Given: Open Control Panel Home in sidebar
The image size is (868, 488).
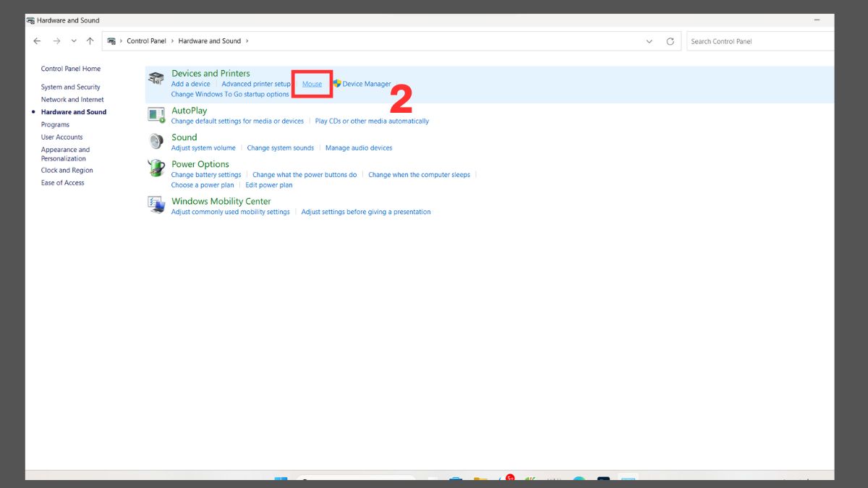Looking at the screenshot, I should point(71,69).
